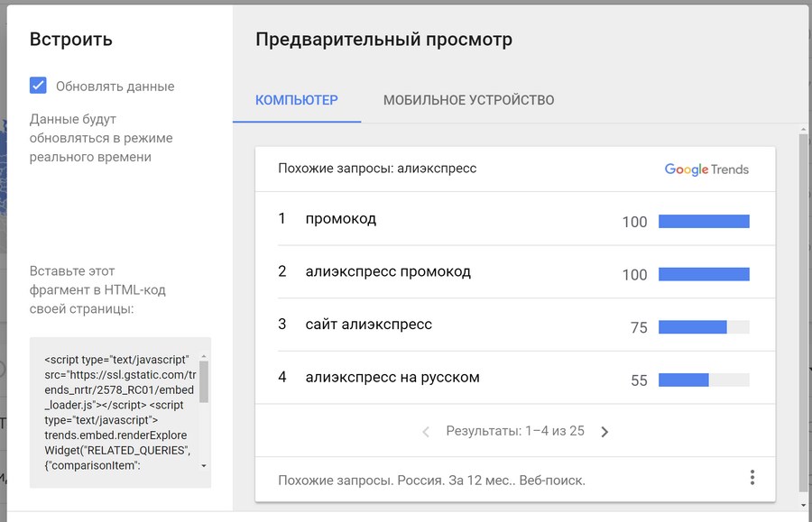Go to previous results page arrow
The width and height of the screenshot is (812, 522).
(426, 432)
